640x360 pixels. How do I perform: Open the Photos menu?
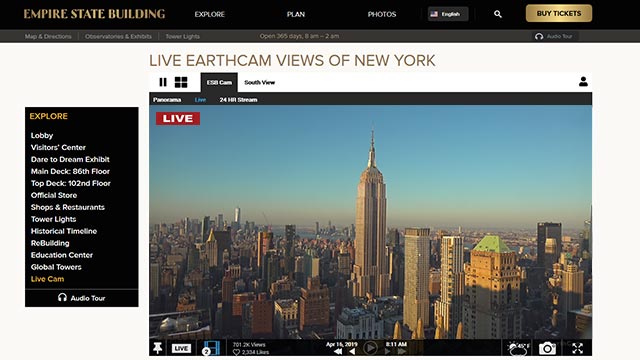pos(382,14)
